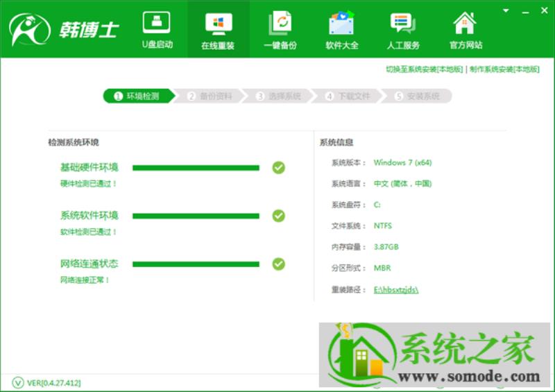Open 人工服务 customer service chat
This screenshot has width=555, height=392.
[x=403, y=30]
